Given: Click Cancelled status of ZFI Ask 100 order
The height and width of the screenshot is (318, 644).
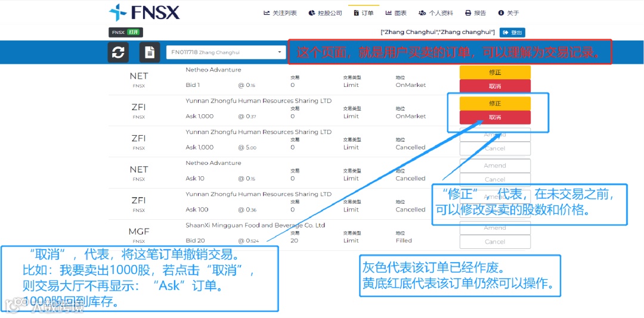Looking at the screenshot, I should click(x=410, y=209).
